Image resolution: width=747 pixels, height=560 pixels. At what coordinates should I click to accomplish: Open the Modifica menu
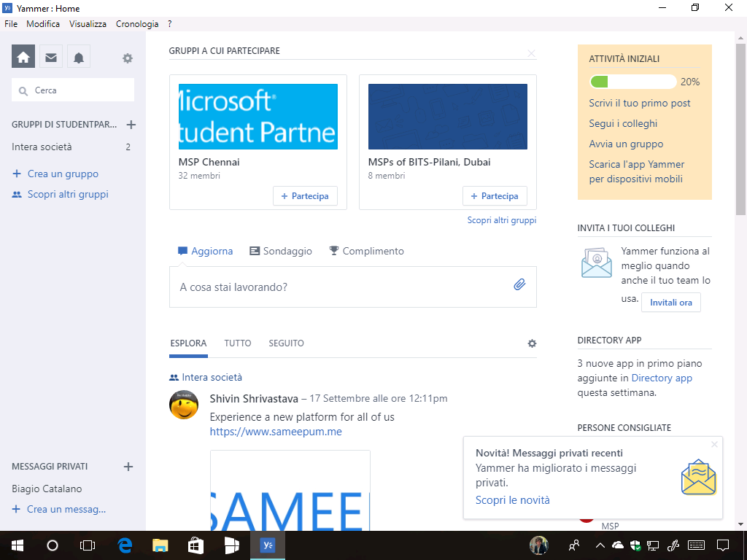pos(43,24)
